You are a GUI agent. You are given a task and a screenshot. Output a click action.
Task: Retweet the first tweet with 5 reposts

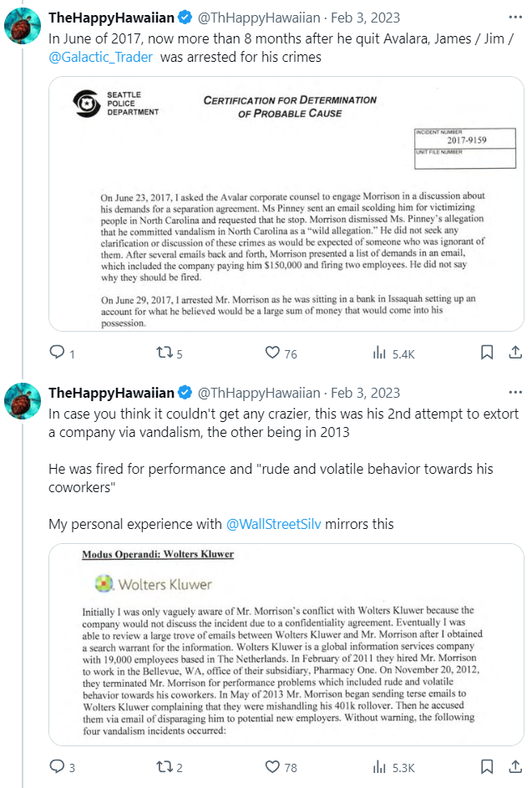pyautogui.click(x=164, y=353)
